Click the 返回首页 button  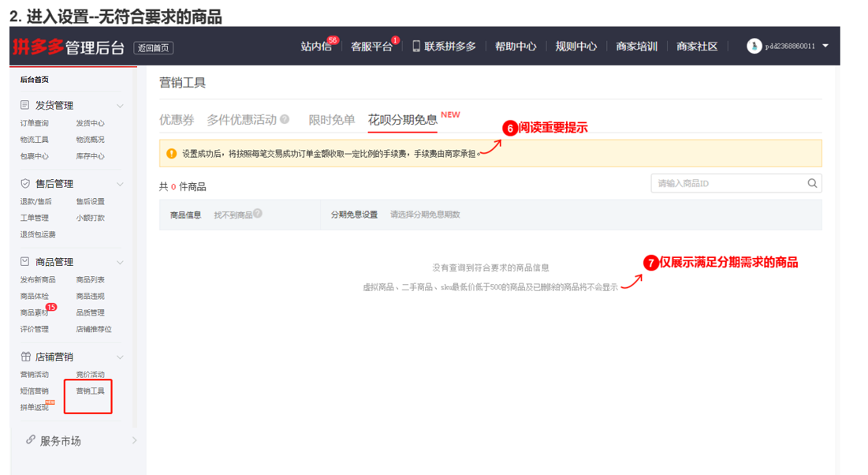[154, 48]
